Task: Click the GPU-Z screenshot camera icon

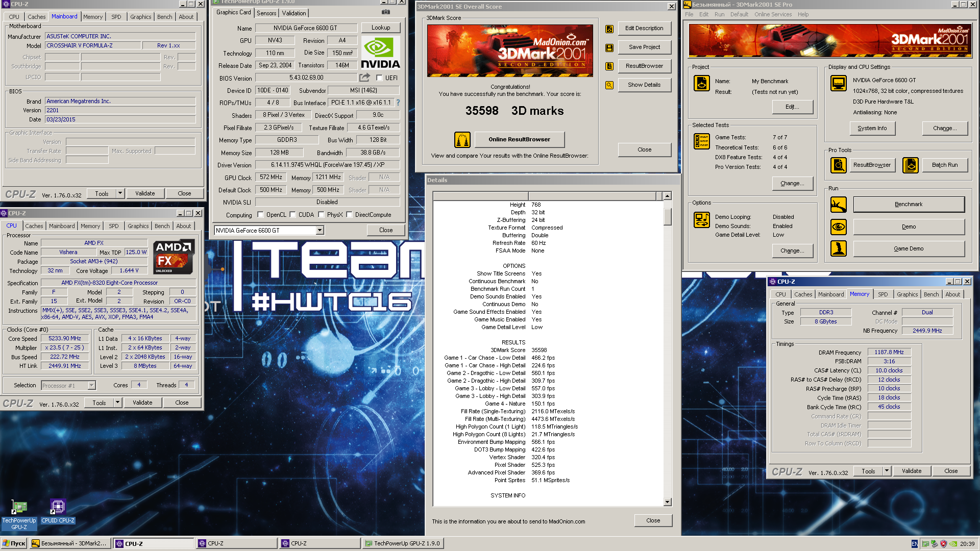Action: tap(386, 12)
